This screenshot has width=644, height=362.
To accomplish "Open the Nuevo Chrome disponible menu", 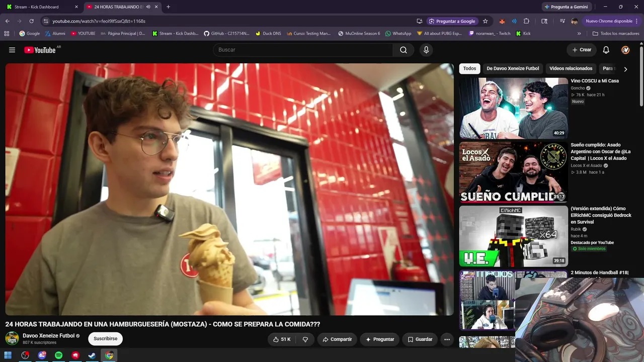I will coord(611,21).
